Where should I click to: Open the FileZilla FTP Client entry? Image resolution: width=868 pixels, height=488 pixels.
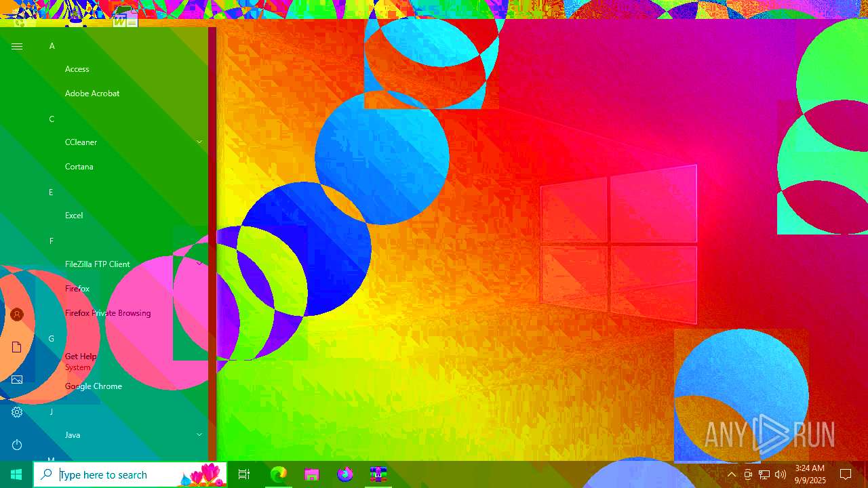98,264
